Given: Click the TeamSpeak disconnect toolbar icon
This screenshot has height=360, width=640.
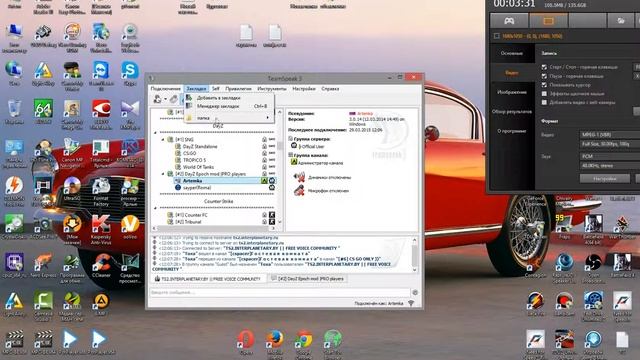Looking at the screenshot, I should pos(173,99).
